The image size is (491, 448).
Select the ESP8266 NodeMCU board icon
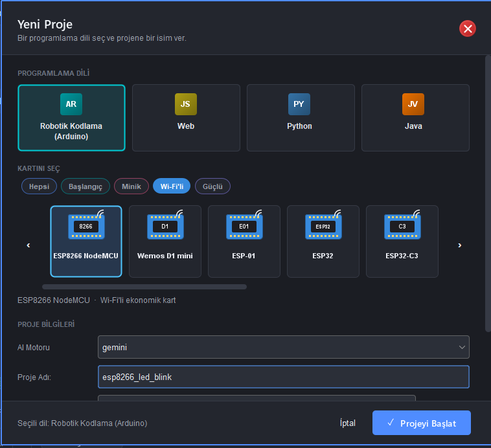86,225
